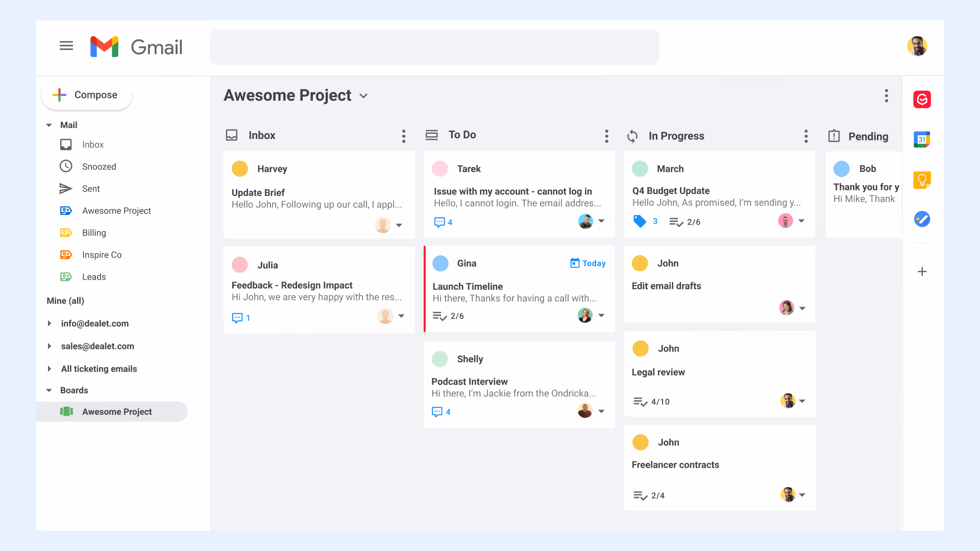This screenshot has width=980, height=551.
Task: Expand the Awesome Project board dropdown
Action: tap(363, 96)
